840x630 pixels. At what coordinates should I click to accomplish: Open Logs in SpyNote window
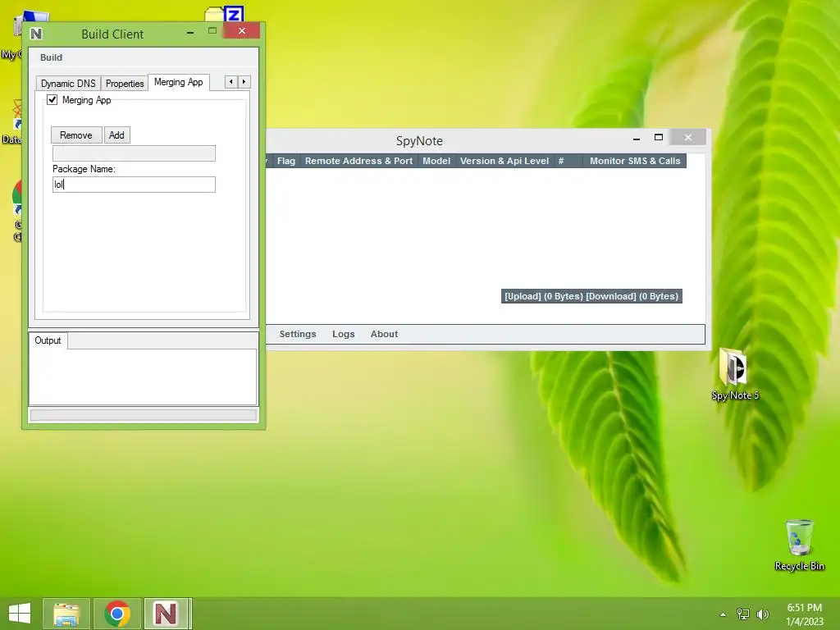tap(344, 334)
